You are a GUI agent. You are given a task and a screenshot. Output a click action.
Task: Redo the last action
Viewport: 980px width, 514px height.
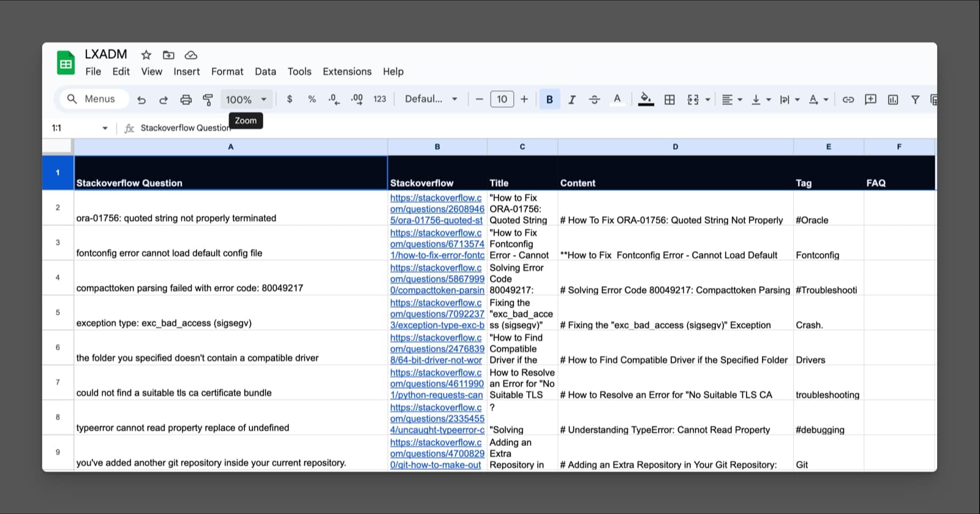coord(164,99)
